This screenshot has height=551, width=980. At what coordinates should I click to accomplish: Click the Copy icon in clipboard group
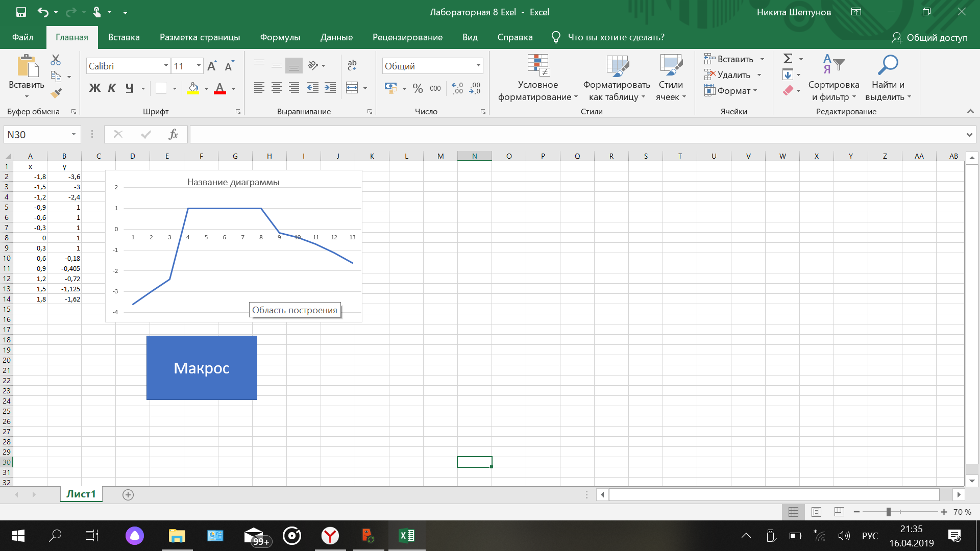pyautogui.click(x=56, y=77)
